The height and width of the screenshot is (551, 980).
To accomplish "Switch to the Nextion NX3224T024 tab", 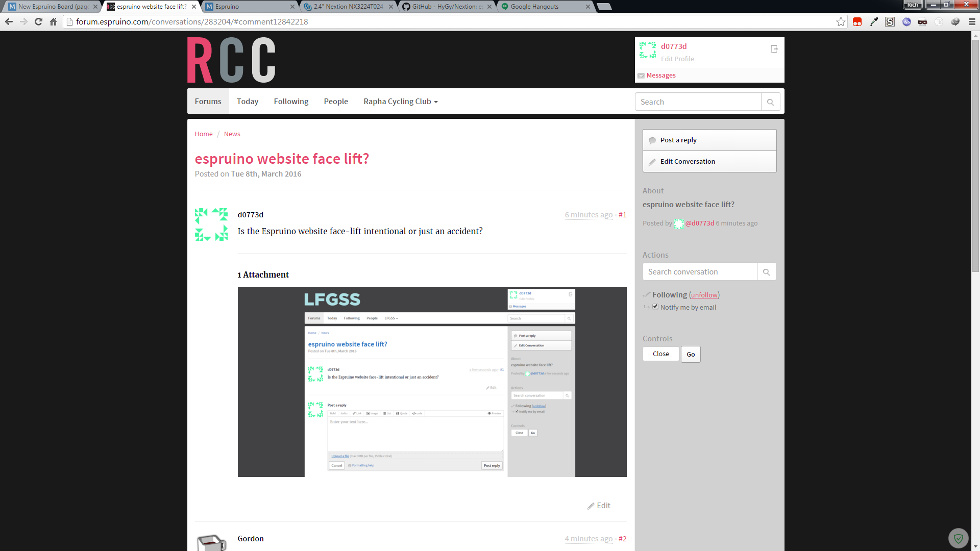I will [x=348, y=7].
